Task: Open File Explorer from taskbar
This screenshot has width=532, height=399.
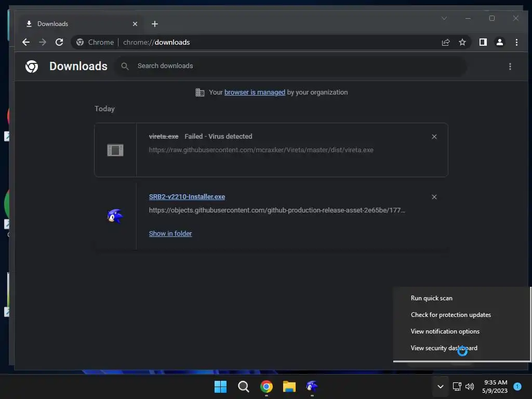Action: tap(289, 387)
